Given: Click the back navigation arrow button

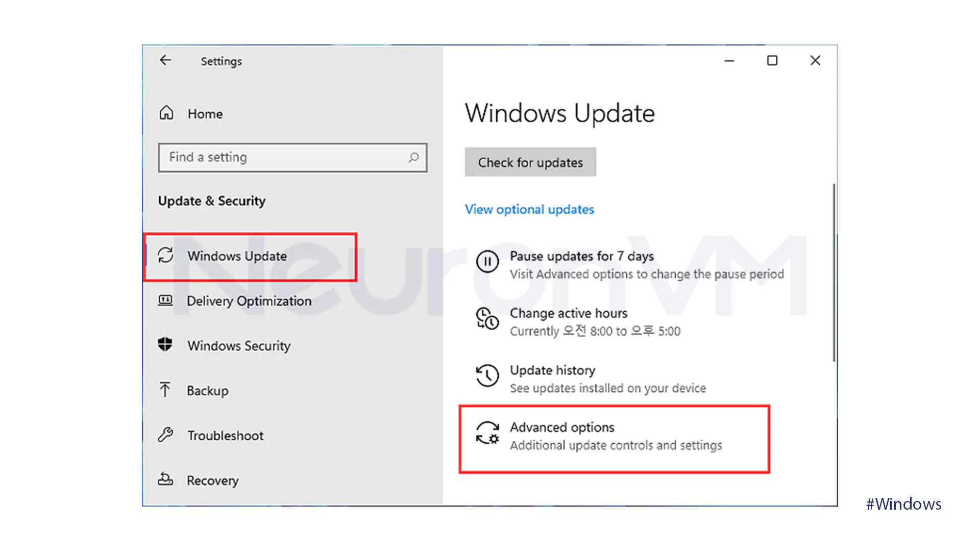Looking at the screenshot, I should (165, 61).
